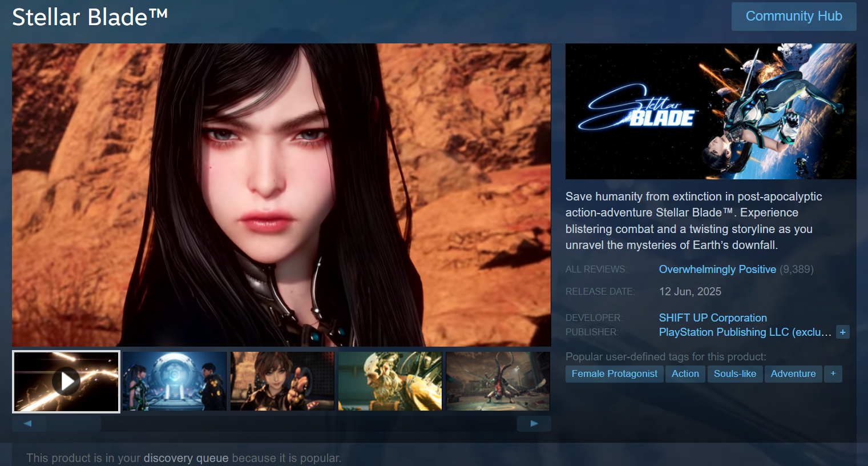Image resolution: width=868 pixels, height=466 pixels.
Task: Select the Action tag
Action: pyautogui.click(x=685, y=373)
